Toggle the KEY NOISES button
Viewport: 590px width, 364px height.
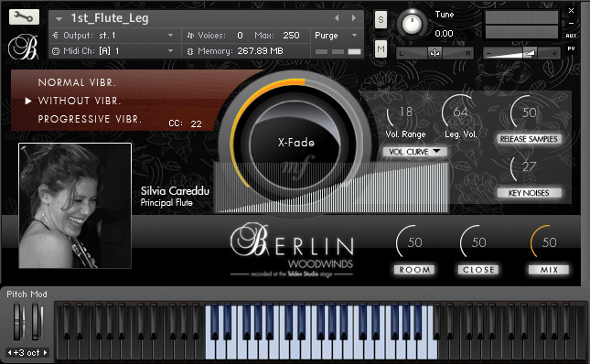(529, 193)
